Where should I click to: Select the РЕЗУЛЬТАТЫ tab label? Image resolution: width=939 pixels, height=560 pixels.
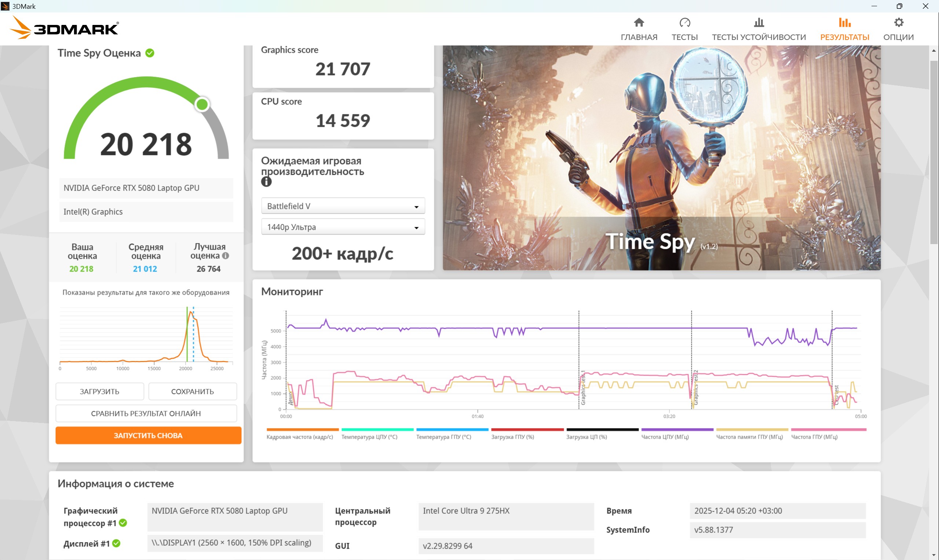click(845, 37)
